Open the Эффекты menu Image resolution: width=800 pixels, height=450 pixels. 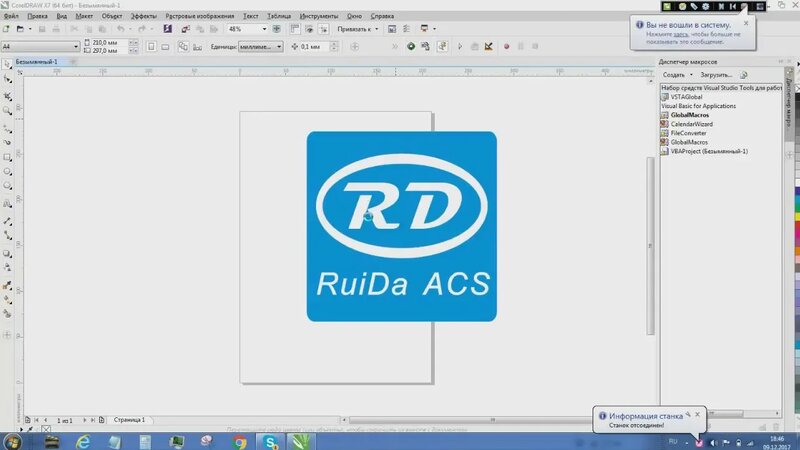[x=143, y=16]
